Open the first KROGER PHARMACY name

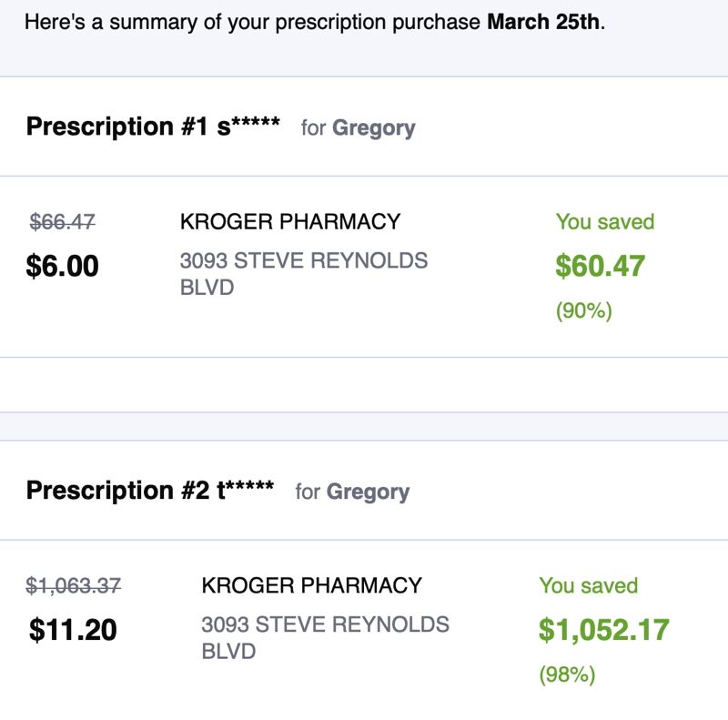(x=290, y=221)
